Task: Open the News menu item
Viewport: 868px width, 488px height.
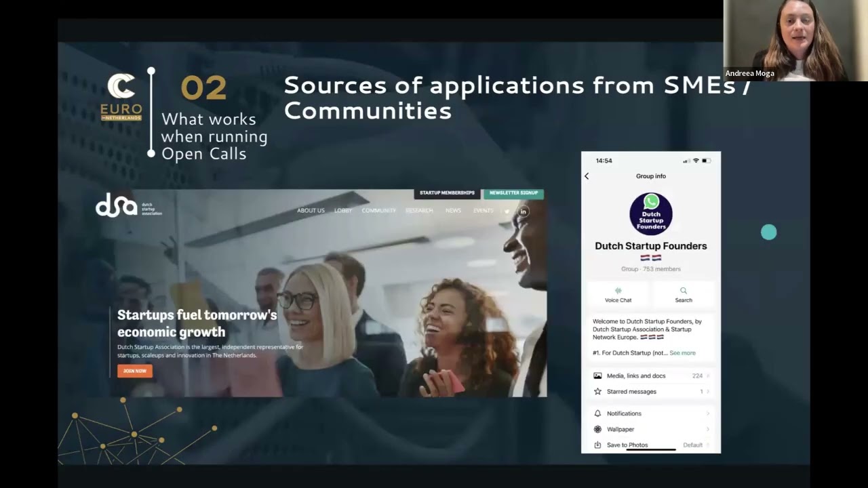Action: [453, 211]
